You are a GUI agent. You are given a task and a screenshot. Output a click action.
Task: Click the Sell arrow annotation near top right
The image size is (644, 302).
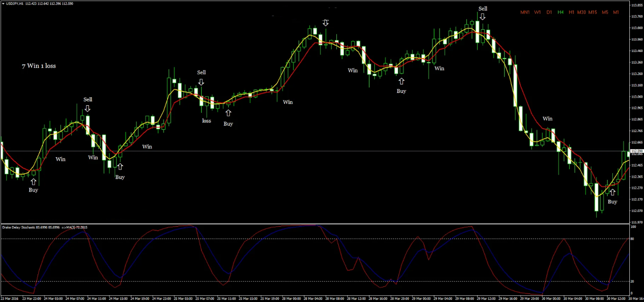482,15
